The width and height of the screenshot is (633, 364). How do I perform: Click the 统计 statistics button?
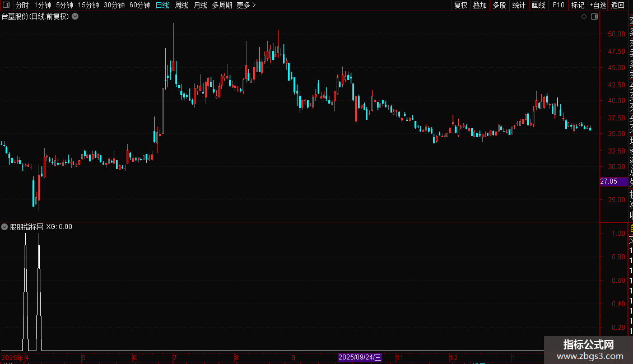click(519, 5)
